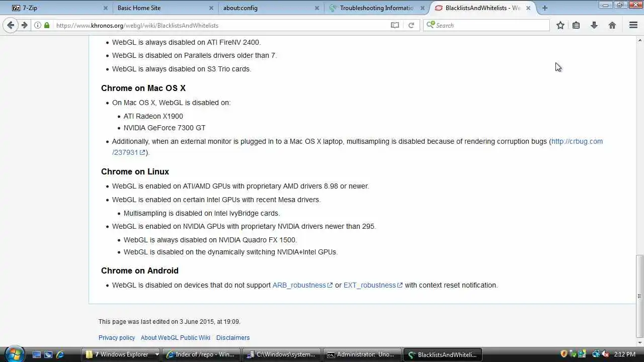
Task: Open a new tab with plus button
Action: [x=545, y=8]
